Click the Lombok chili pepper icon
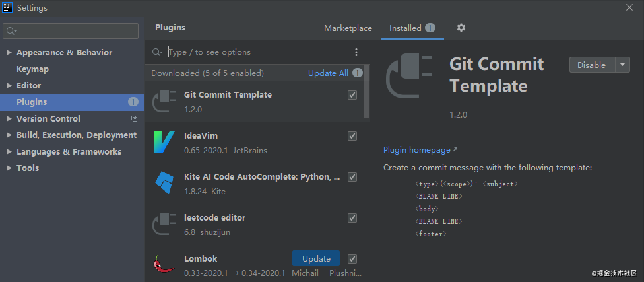Image resolution: width=644 pixels, height=282 pixels. pos(164,264)
